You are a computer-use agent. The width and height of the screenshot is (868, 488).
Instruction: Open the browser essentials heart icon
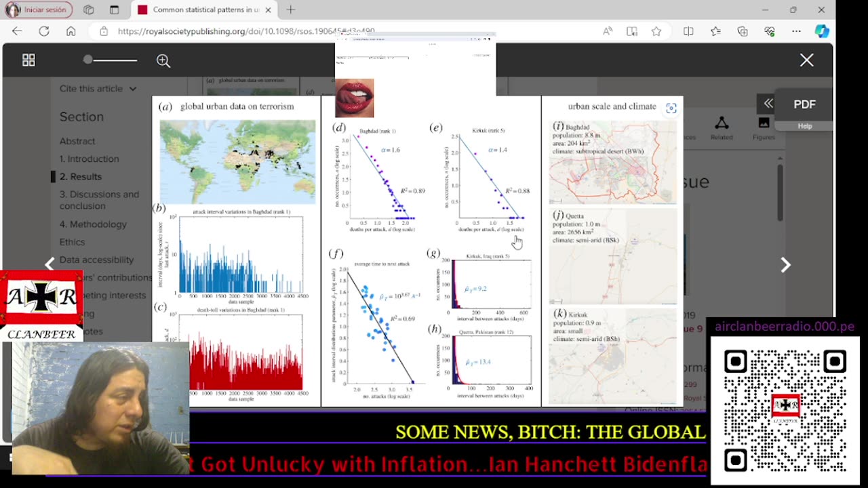[x=770, y=31]
